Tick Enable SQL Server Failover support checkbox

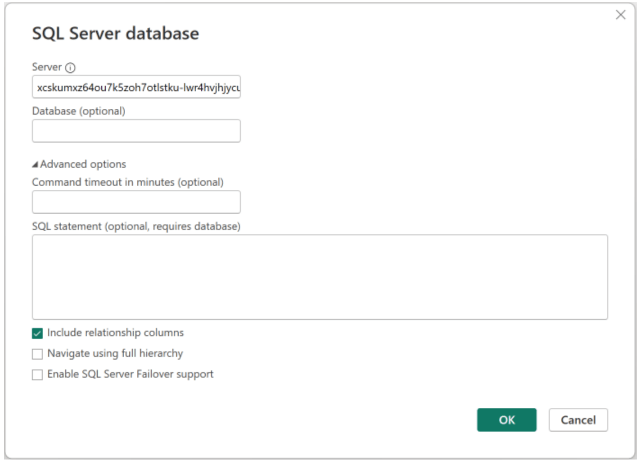(x=38, y=375)
